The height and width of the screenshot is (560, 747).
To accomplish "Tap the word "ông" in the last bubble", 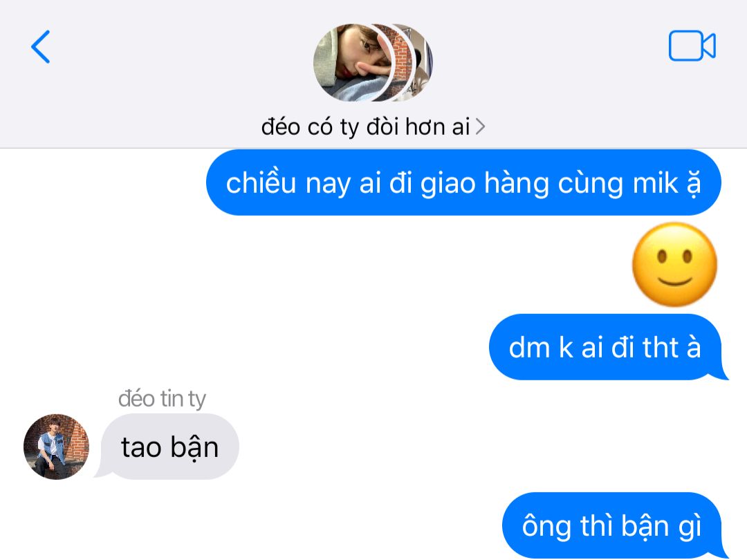I will click(546, 525).
